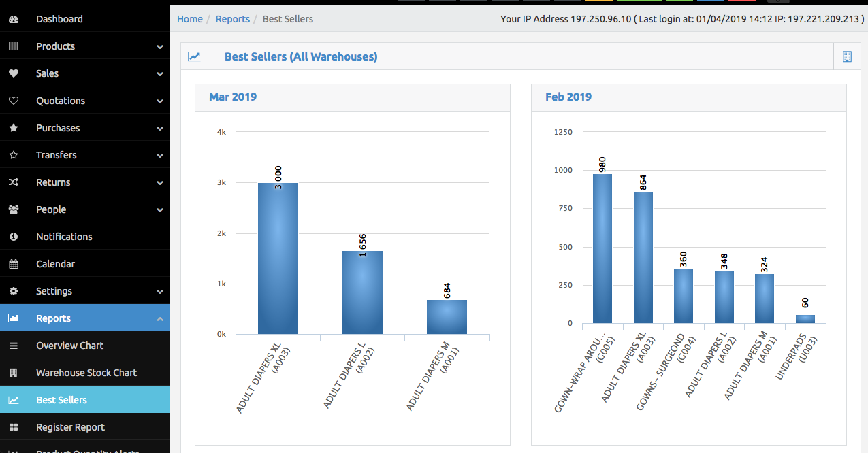Go to Home breadcrumb link
The image size is (868, 453).
click(x=190, y=19)
